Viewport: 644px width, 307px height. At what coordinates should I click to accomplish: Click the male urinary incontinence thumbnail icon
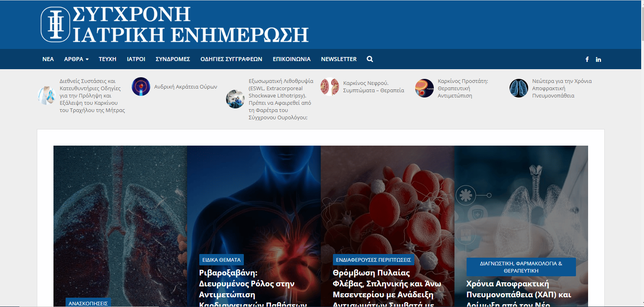pyautogui.click(x=141, y=87)
